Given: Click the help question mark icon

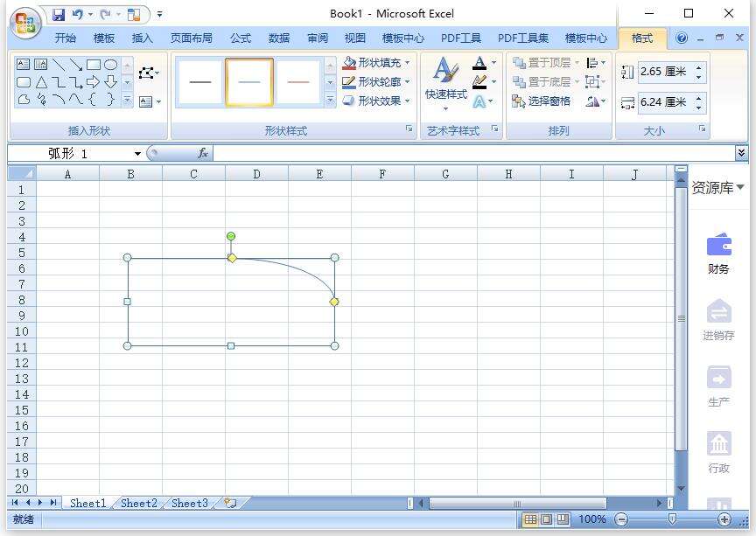Looking at the screenshot, I should 682,38.
